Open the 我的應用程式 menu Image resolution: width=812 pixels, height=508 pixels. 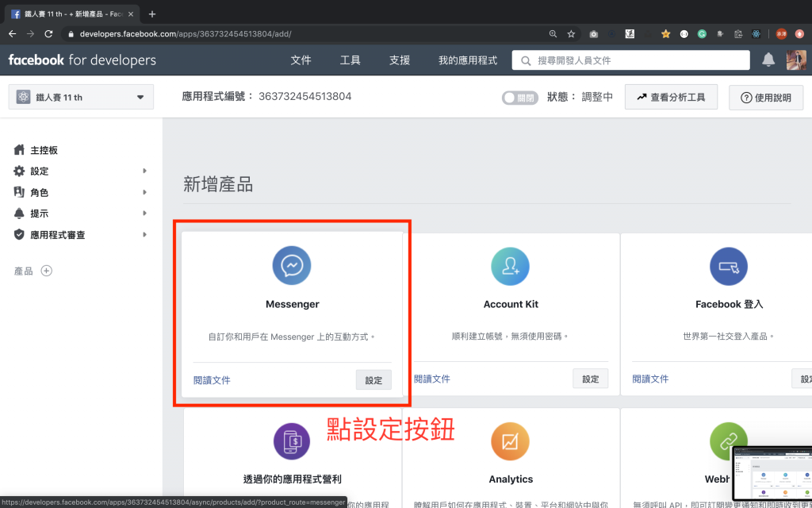(468, 60)
